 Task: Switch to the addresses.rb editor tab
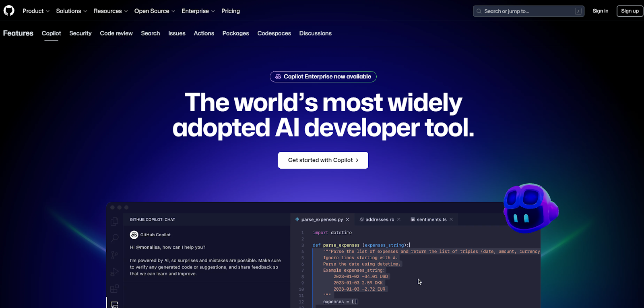click(x=380, y=219)
